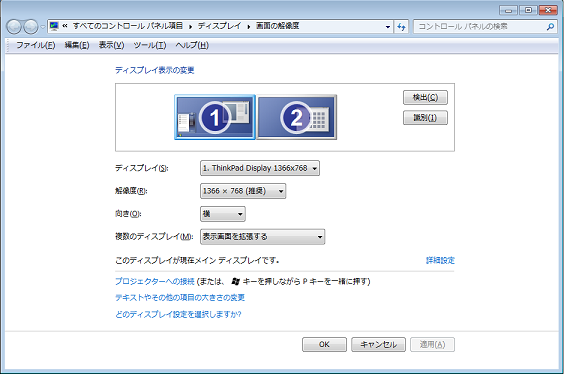Image resolution: width=565 pixels, height=374 pixels.
Task: Click the プロジェクターへの接続 link
Action: click(155, 281)
